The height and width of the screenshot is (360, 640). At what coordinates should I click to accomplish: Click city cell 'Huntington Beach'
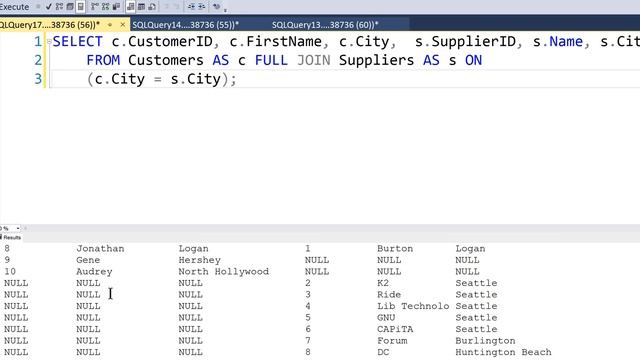point(503,352)
